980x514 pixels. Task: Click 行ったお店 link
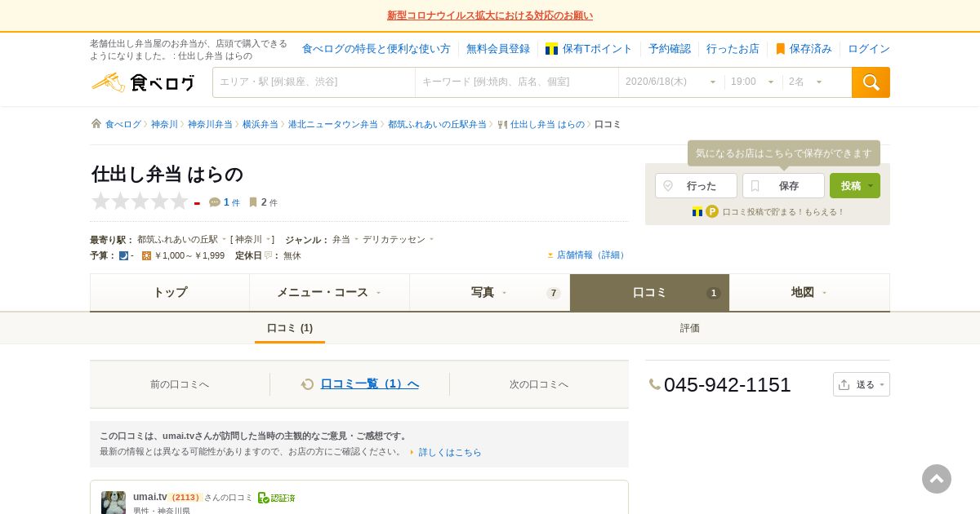tap(733, 49)
